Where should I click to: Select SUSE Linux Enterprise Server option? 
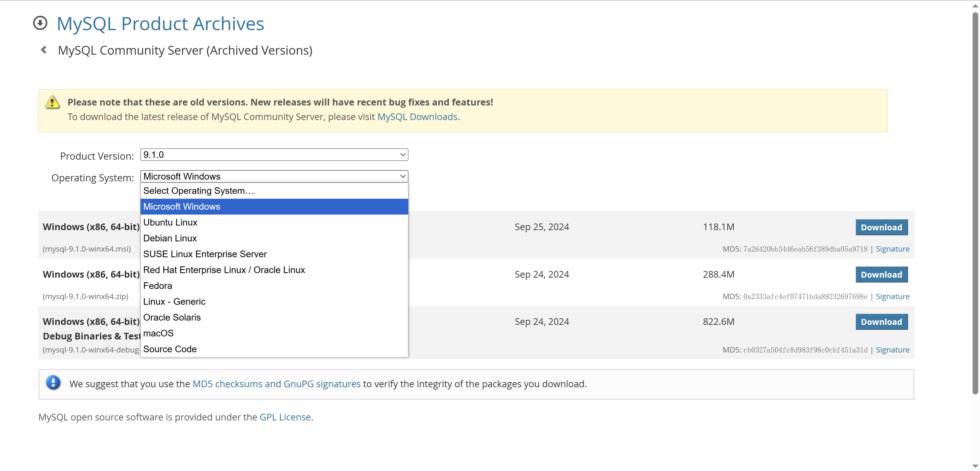pos(205,254)
